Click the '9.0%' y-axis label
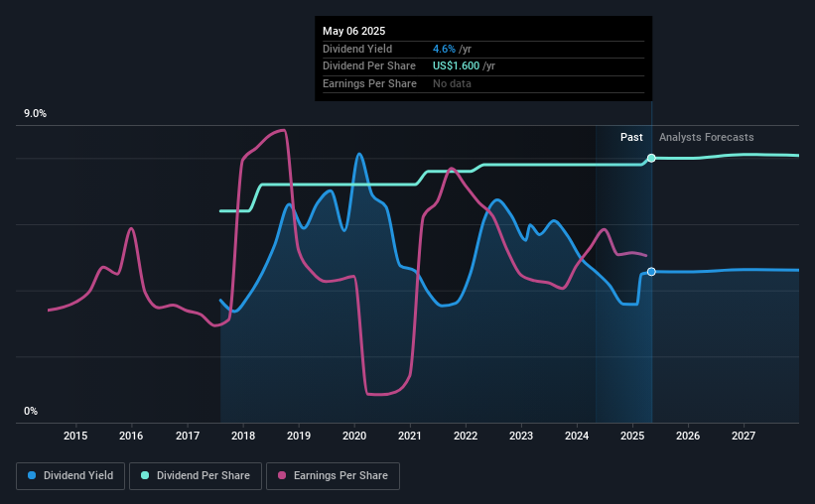This screenshot has width=815, height=504. click(35, 114)
